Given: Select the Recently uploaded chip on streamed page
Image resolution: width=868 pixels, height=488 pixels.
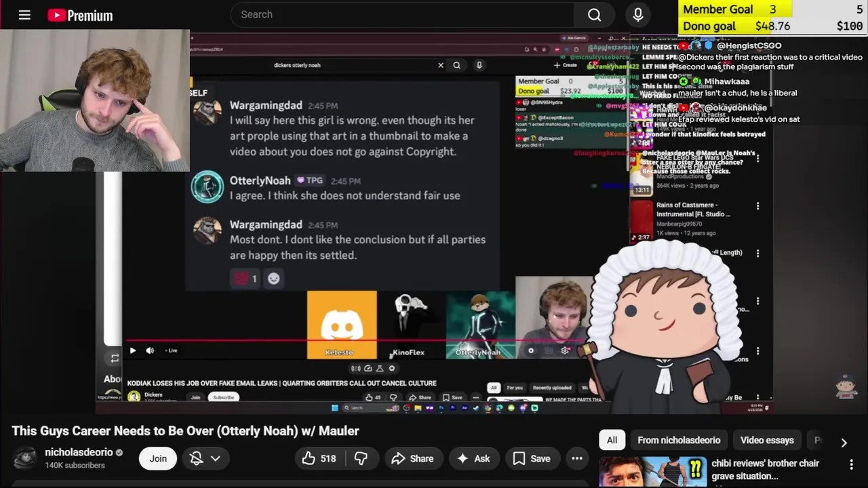Looking at the screenshot, I should [x=551, y=388].
